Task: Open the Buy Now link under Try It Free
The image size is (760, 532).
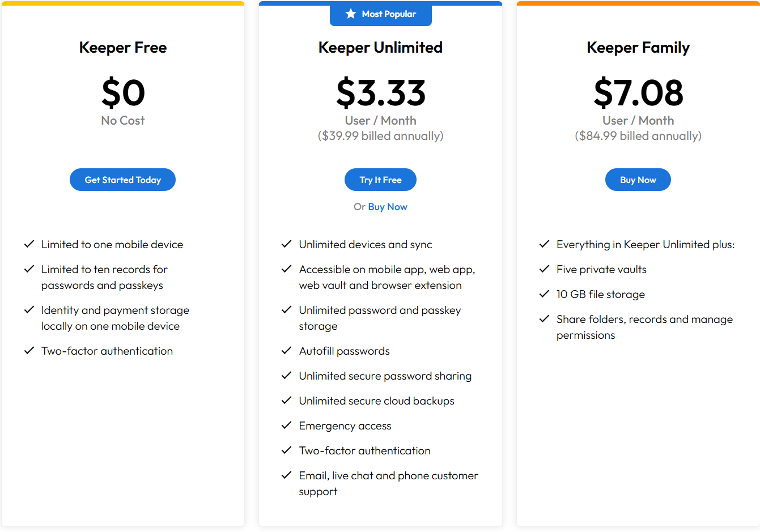Action: tap(388, 207)
